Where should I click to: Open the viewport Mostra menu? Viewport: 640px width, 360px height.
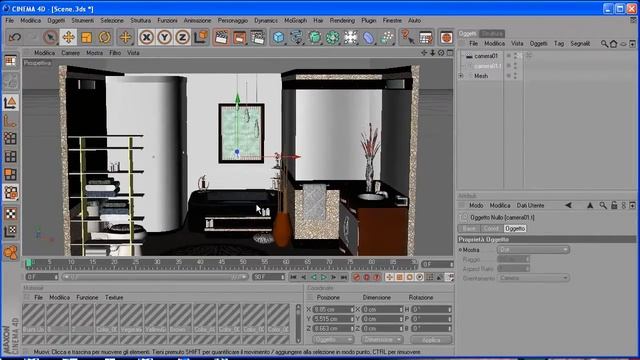94,53
